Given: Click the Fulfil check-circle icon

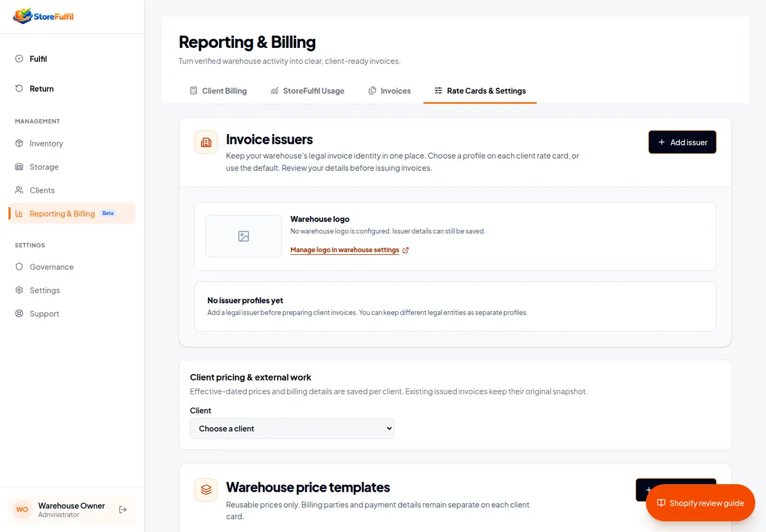Looking at the screenshot, I should 19,59.
